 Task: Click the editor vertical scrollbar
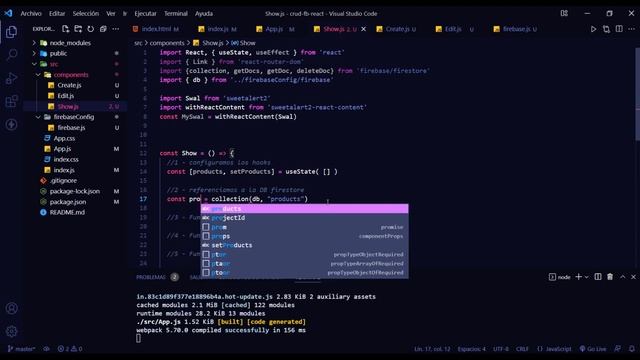point(637,95)
